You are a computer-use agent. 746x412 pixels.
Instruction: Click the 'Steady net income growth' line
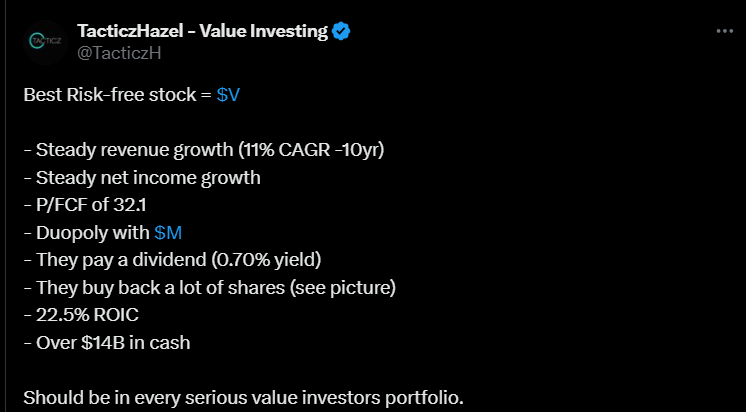(x=142, y=178)
